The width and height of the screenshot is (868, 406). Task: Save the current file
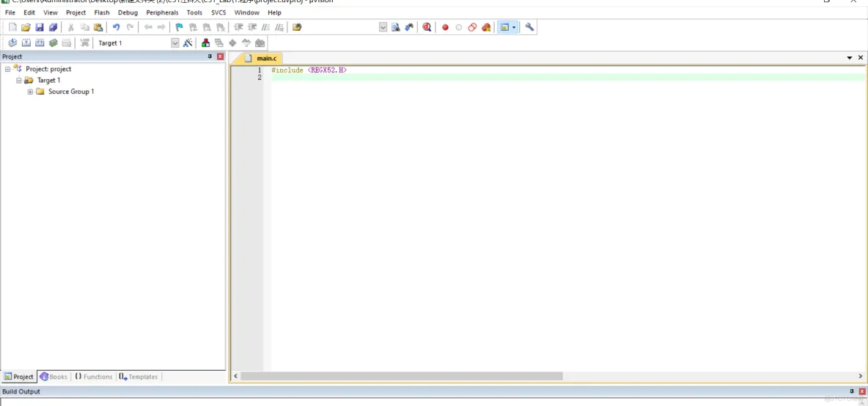[40, 27]
